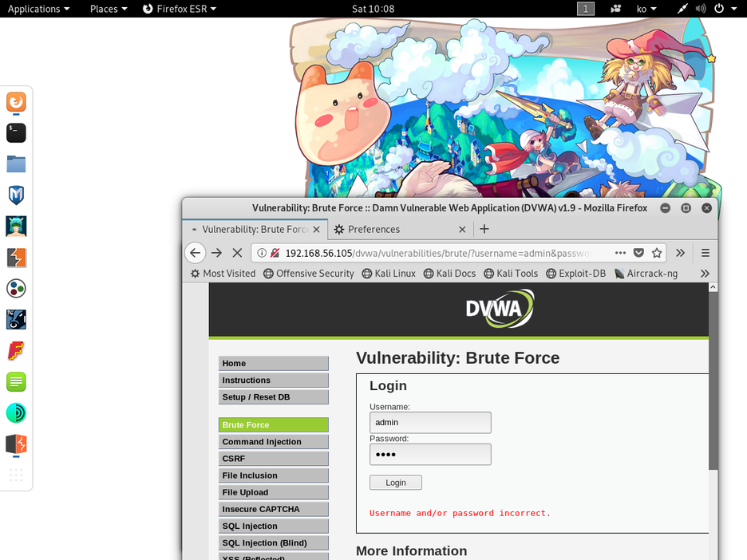Click the DVWA logo banner
Screen dimensions: 747x560
(x=500, y=309)
